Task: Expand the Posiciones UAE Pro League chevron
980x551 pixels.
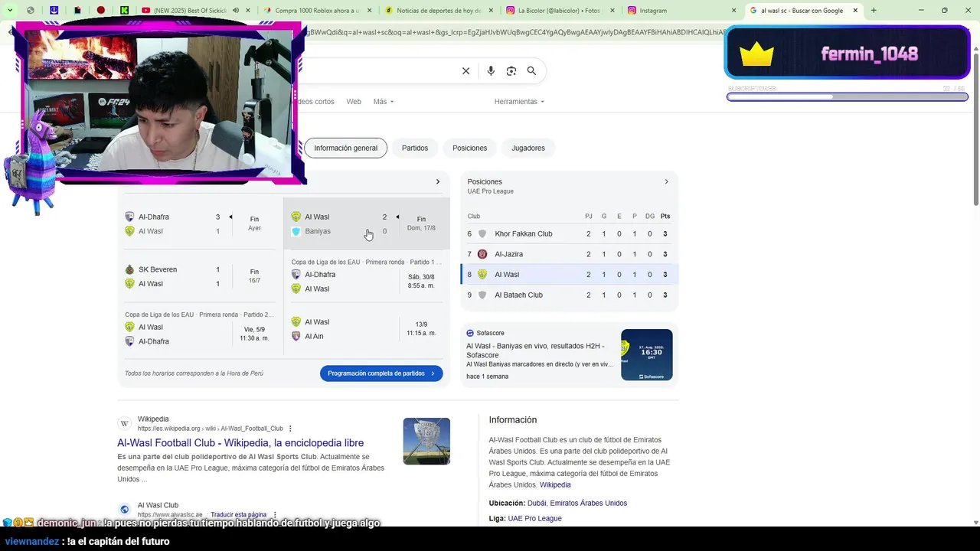Action: (x=666, y=182)
